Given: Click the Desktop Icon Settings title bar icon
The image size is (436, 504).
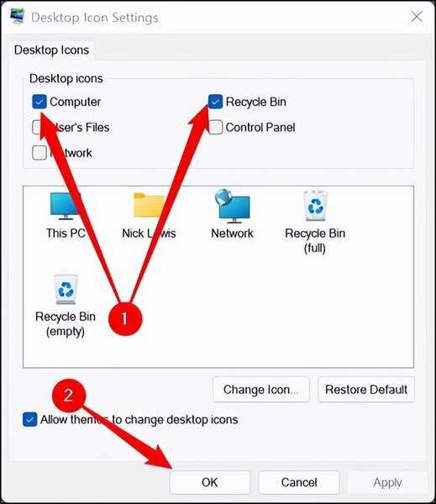Looking at the screenshot, I should [18, 16].
